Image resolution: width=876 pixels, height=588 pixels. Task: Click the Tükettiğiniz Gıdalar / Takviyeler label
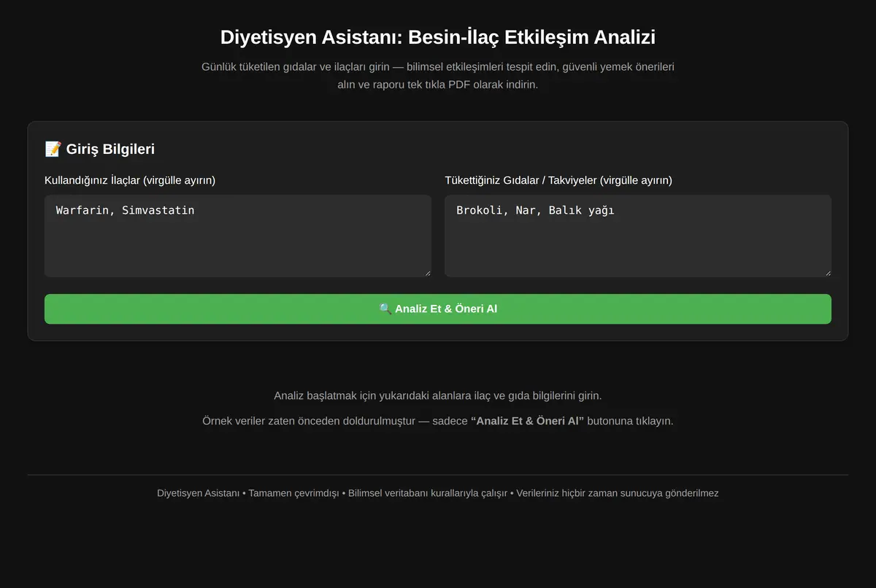pyautogui.click(x=558, y=180)
